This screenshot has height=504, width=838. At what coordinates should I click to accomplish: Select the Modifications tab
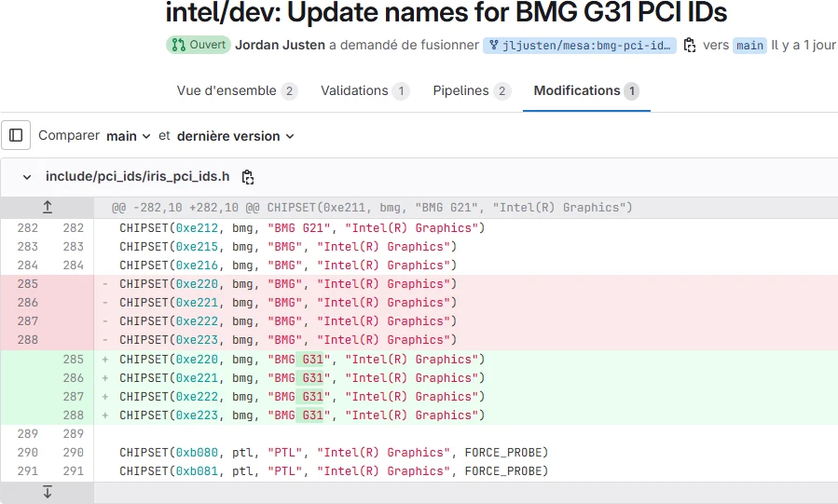tap(586, 90)
